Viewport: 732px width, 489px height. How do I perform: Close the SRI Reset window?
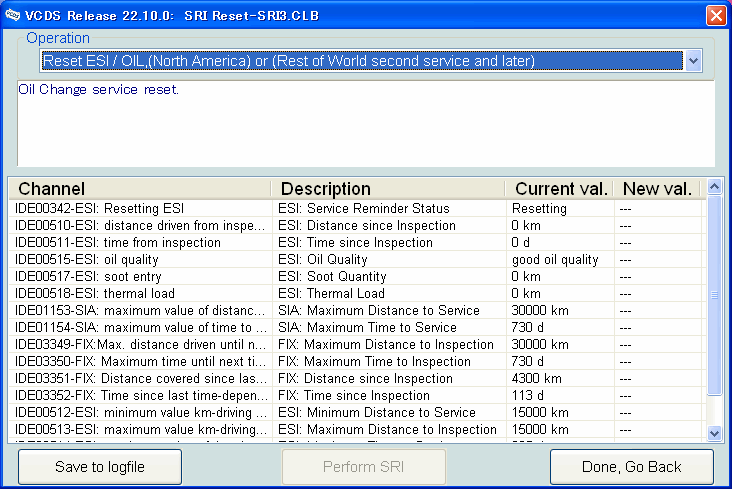point(716,15)
